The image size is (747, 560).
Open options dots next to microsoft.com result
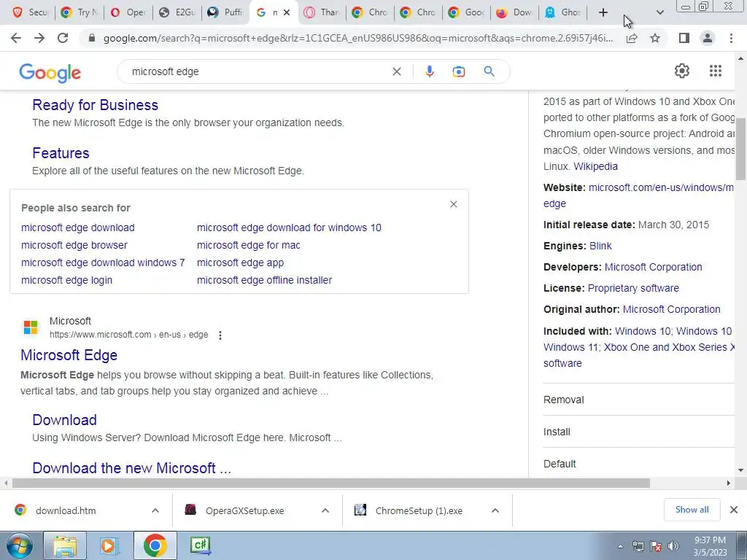(x=220, y=335)
